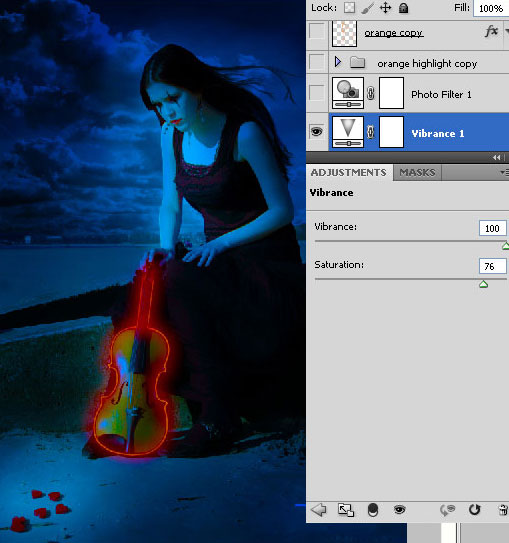
Task: Click the lock image pixels brush icon
Action: 367,8
